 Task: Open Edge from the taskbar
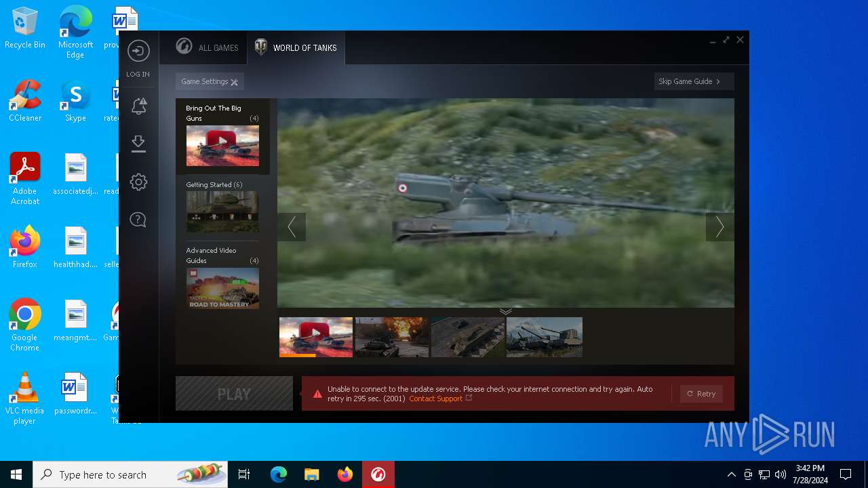pos(279,474)
